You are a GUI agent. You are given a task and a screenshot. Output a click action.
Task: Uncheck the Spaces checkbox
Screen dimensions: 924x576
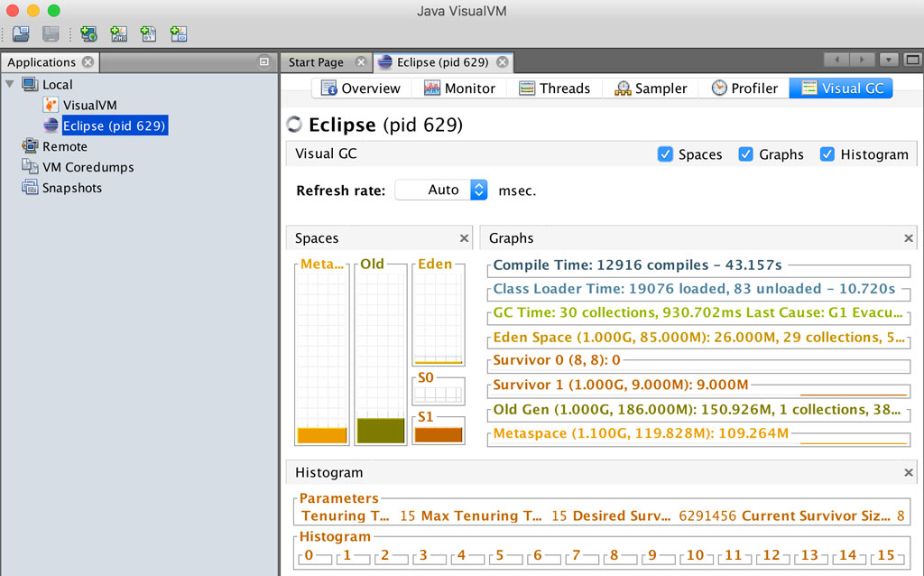665,154
